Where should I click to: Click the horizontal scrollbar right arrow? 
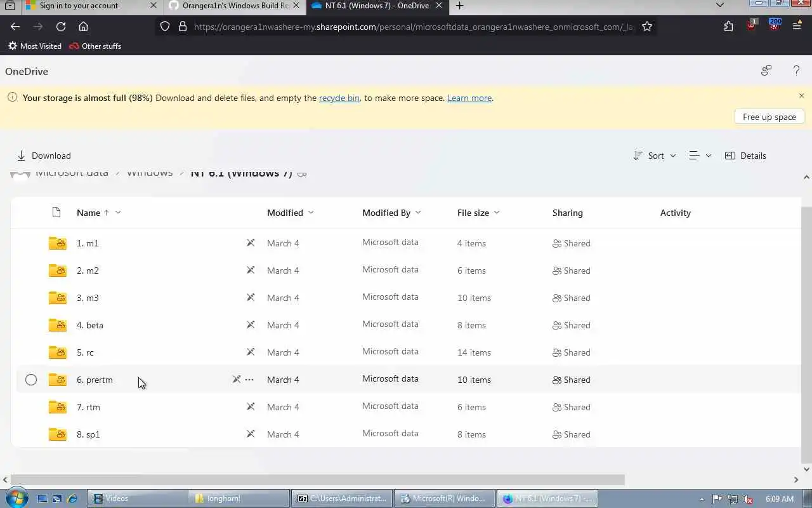[x=796, y=479]
